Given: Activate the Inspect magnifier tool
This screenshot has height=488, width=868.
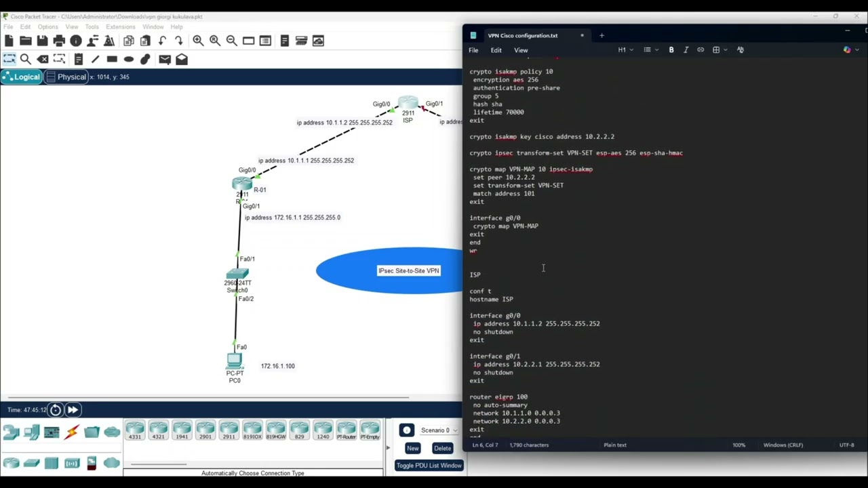Looking at the screenshot, I should 26,60.
